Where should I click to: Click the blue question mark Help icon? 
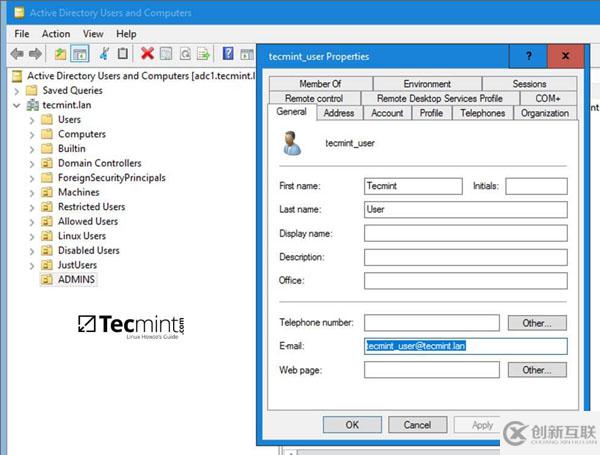(228, 53)
